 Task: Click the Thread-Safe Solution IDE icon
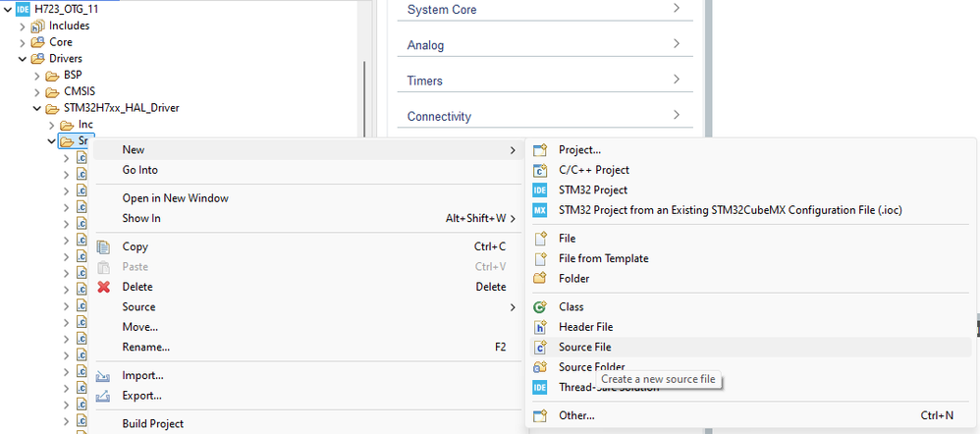pyautogui.click(x=540, y=387)
